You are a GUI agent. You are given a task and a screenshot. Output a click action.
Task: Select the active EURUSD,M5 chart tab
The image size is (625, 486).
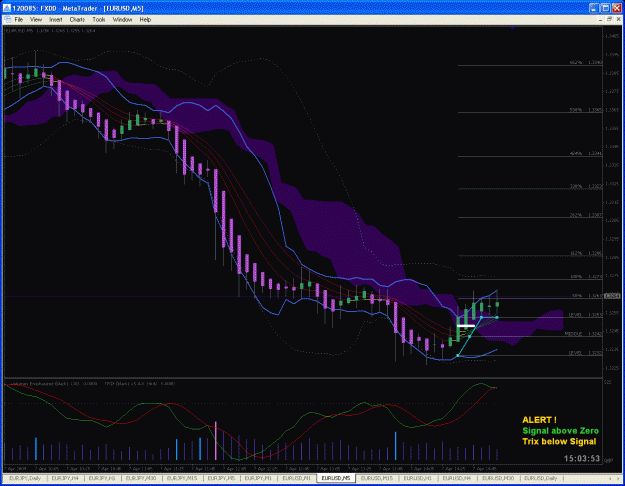click(x=336, y=478)
